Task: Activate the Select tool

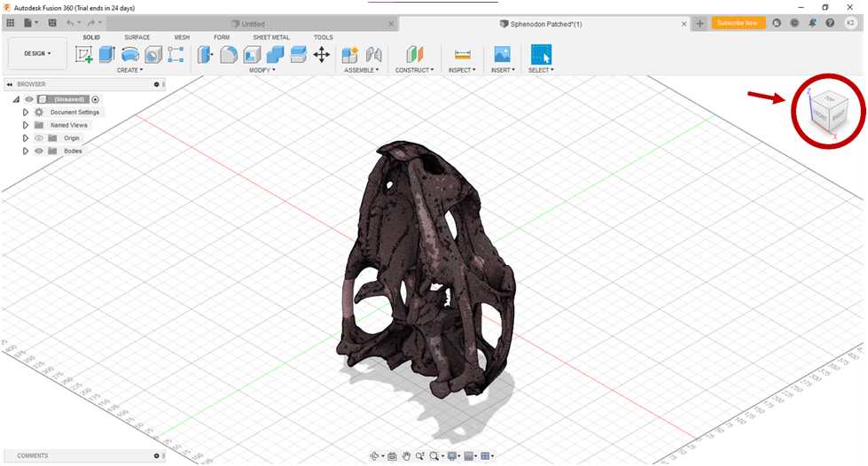Action: [541, 54]
